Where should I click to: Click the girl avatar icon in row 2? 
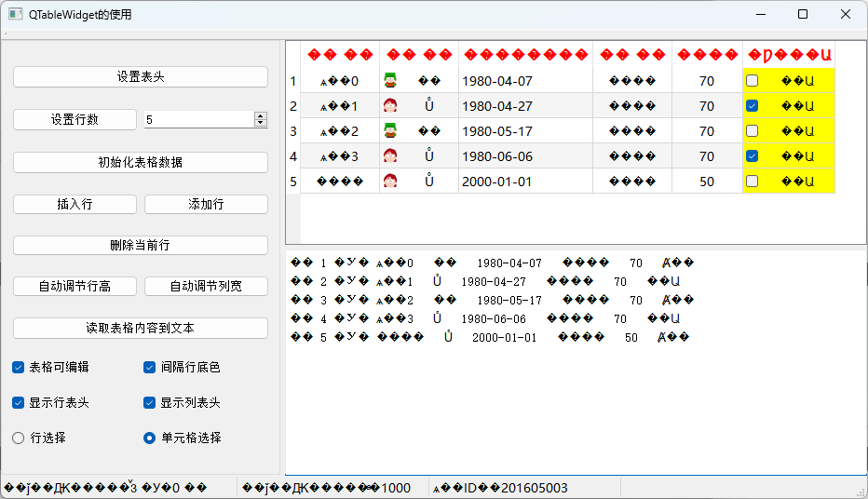390,106
